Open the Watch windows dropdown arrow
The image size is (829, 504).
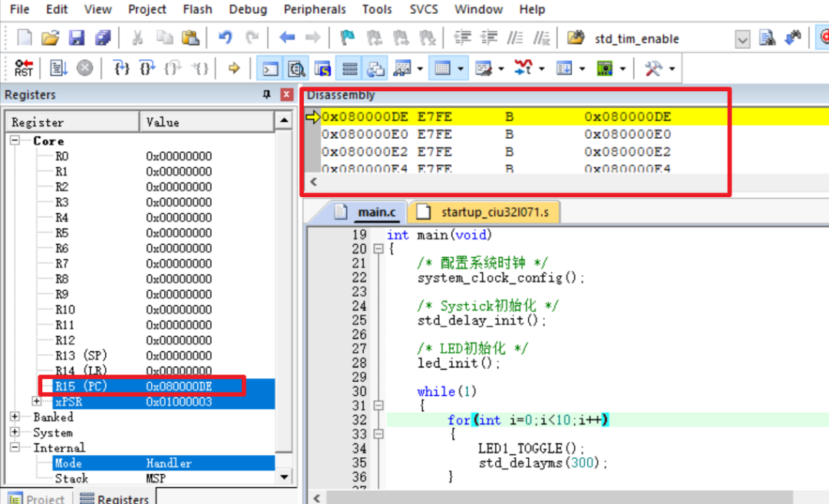[421, 69]
